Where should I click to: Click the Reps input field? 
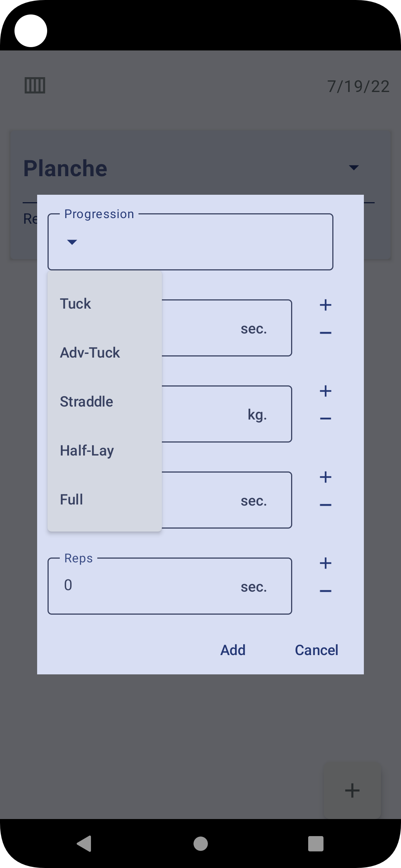[170, 586]
